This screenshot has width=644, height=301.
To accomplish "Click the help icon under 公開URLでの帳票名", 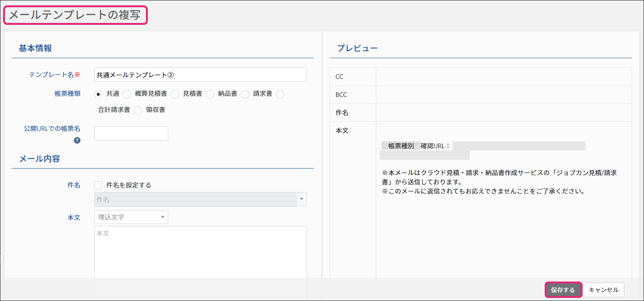I will click(x=77, y=141).
